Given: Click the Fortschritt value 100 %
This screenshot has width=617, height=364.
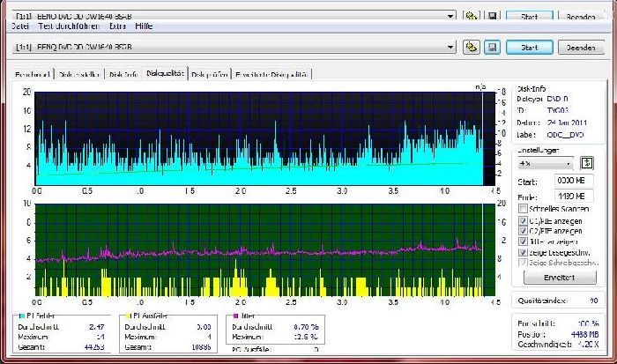Looking at the screenshot, I should pyautogui.click(x=588, y=323).
